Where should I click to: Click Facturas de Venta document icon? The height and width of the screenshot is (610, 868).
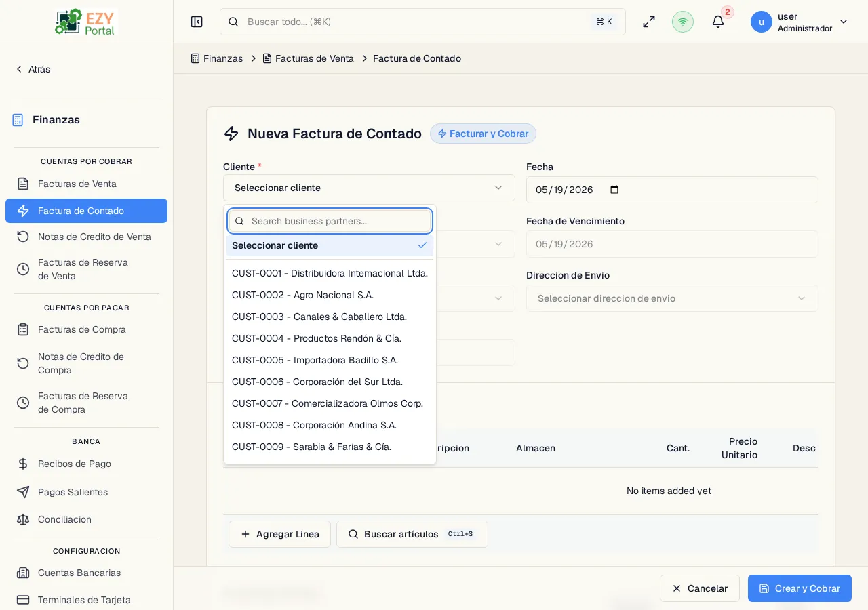[23, 184]
